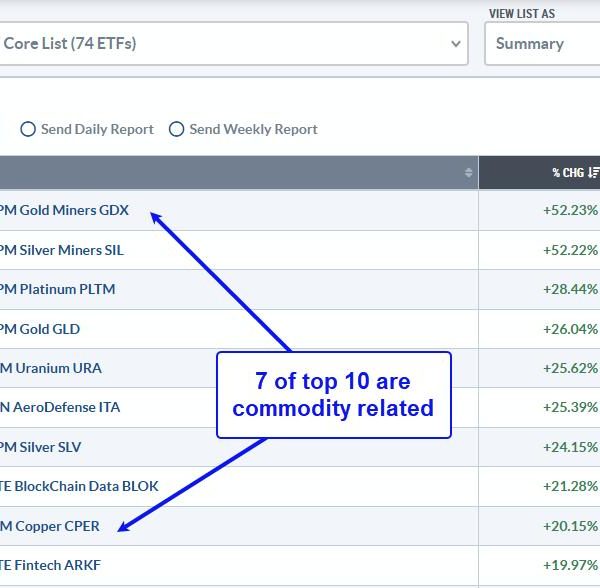Viewport: 600px width, 588px height.
Task: Click the +52.22% value for SIL
Action: pos(570,250)
